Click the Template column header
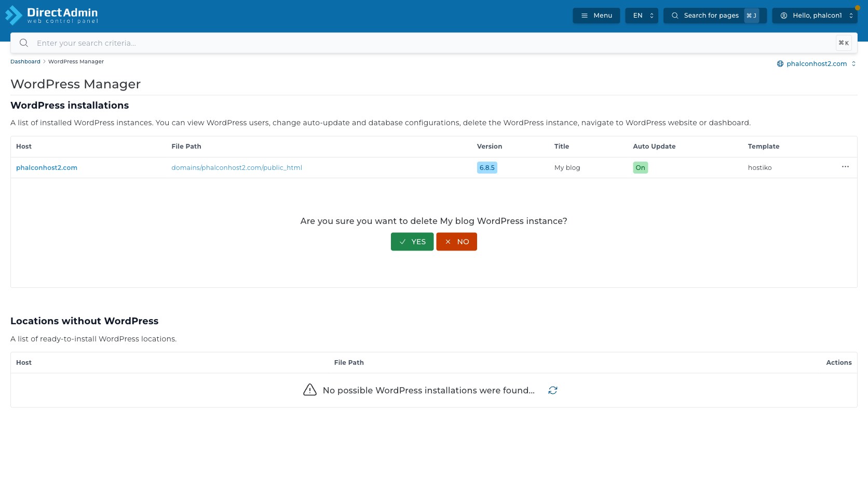The image size is (868, 489). pos(764,147)
